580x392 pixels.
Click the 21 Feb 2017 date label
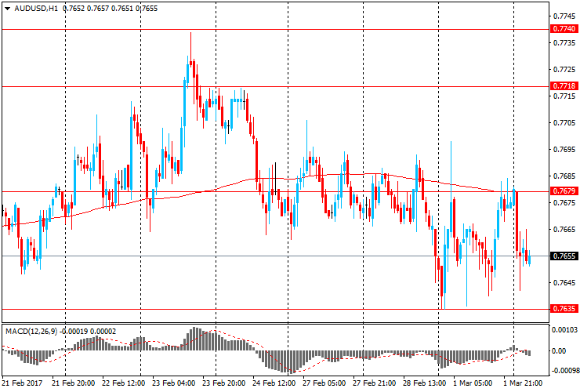tap(22, 383)
